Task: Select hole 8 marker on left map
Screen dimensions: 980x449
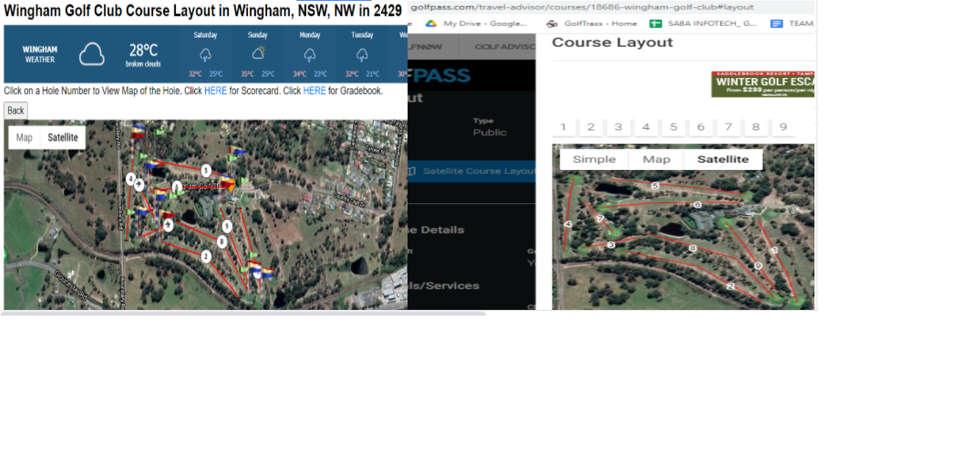Action: 221,241
